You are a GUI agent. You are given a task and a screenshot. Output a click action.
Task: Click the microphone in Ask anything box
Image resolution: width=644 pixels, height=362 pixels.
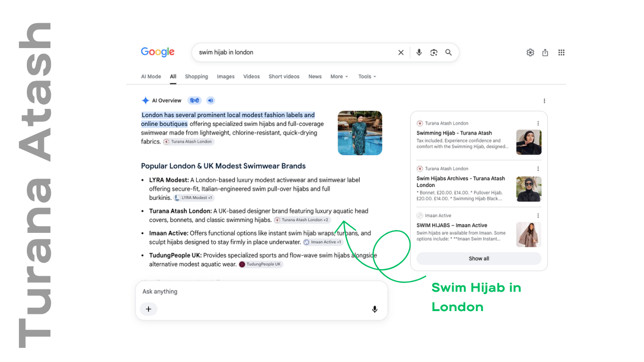click(375, 309)
